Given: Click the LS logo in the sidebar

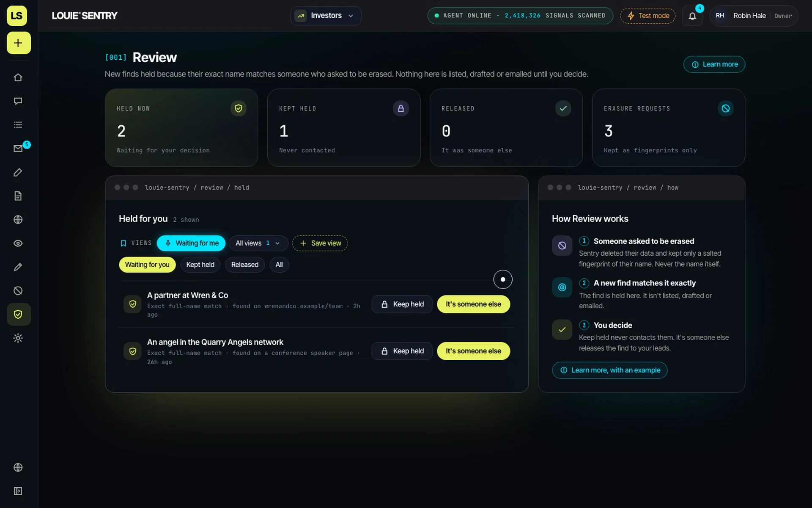Looking at the screenshot, I should (x=17, y=16).
